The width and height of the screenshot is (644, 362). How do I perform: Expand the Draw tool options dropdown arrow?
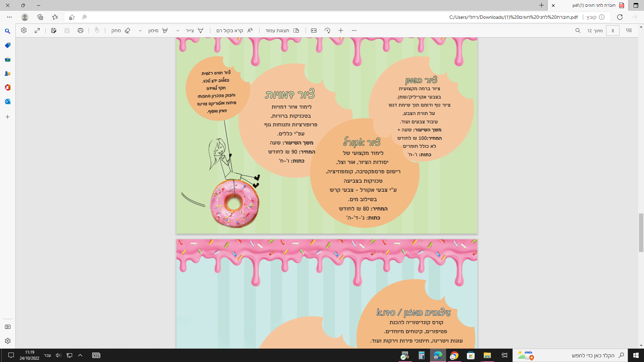pyautogui.click(x=178, y=31)
